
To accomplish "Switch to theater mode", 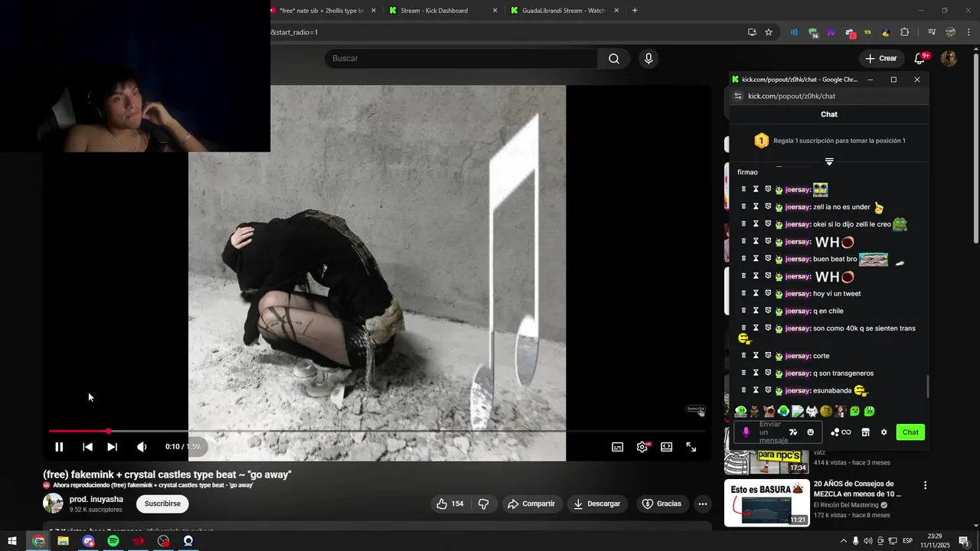I will 666,447.
